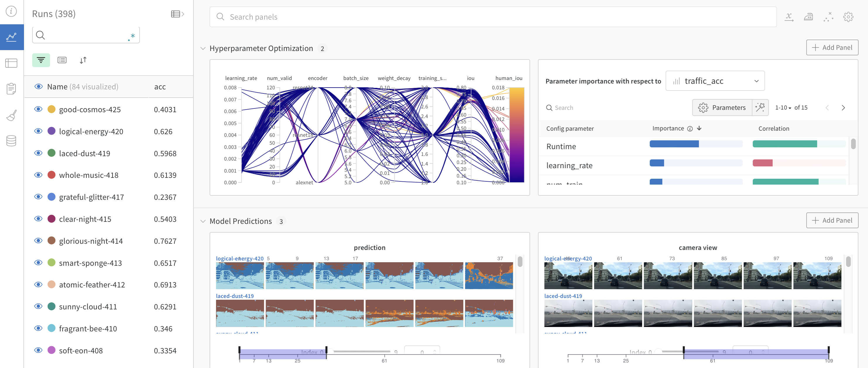Toggle visibility of good-cosmos-425 run
The image size is (868, 368).
click(x=38, y=109)
